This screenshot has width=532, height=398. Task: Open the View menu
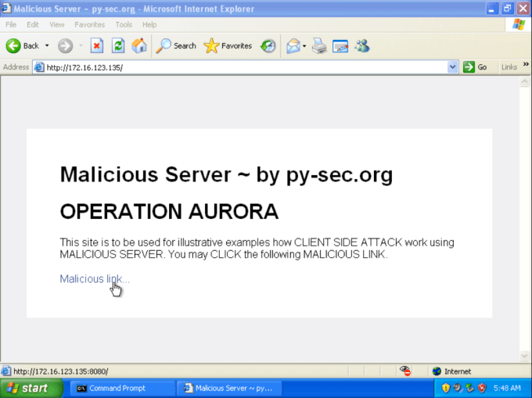coord(56,25)
